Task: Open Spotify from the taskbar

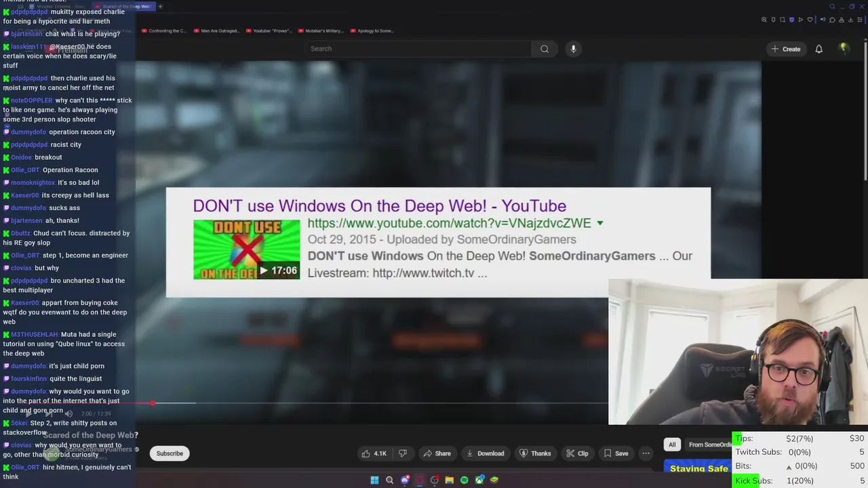Action: 465,480
